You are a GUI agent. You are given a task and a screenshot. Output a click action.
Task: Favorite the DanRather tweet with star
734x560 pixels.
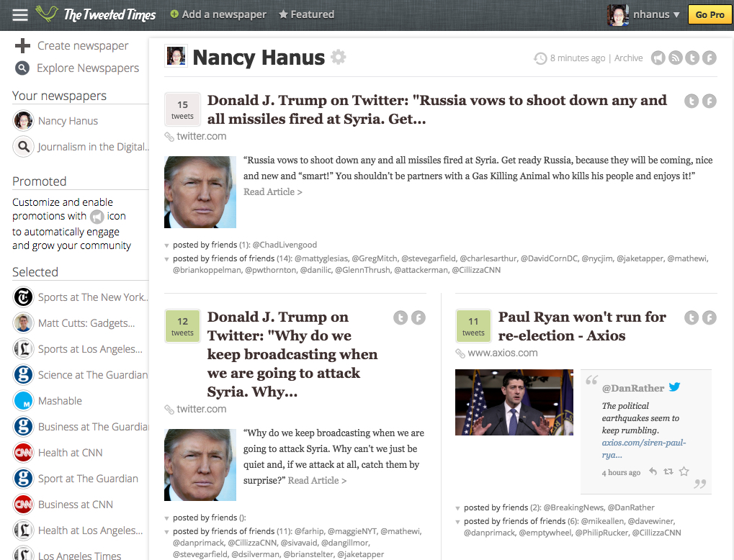point(684,472)
